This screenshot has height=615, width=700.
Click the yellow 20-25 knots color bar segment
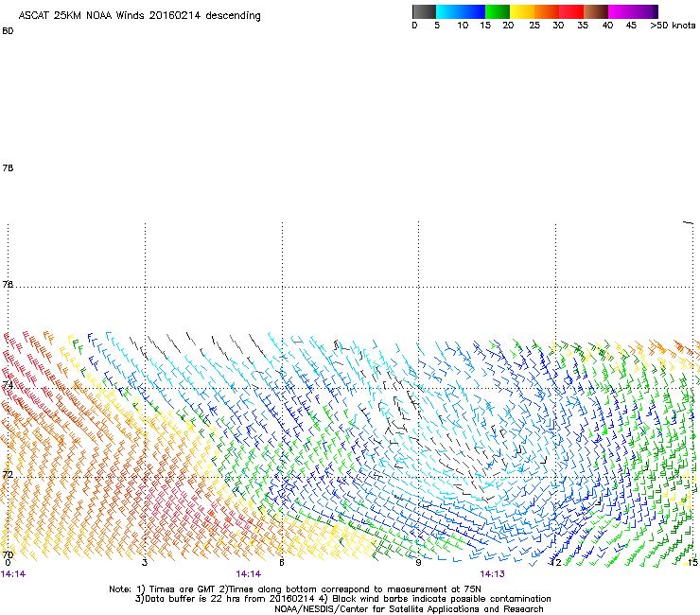click(x=522, y=11)
